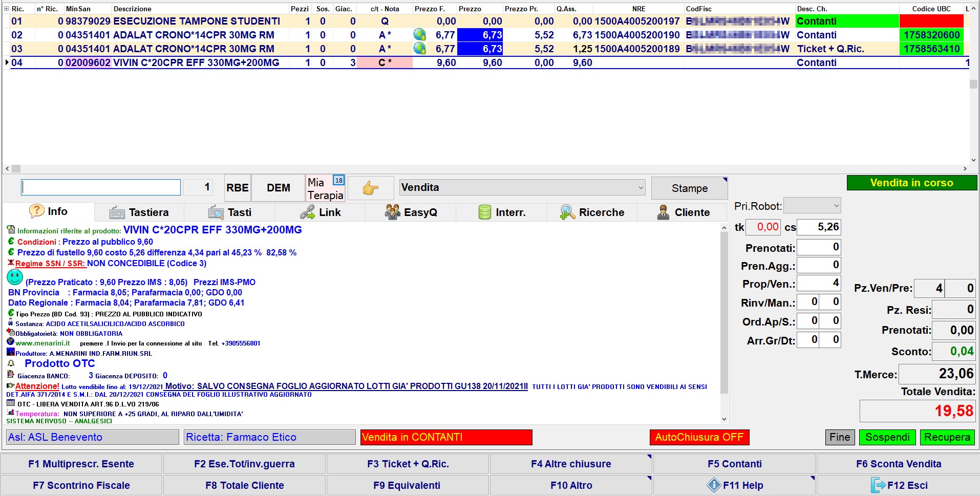Click the red Codice UBC cell in row 01

tap(931, 21)
